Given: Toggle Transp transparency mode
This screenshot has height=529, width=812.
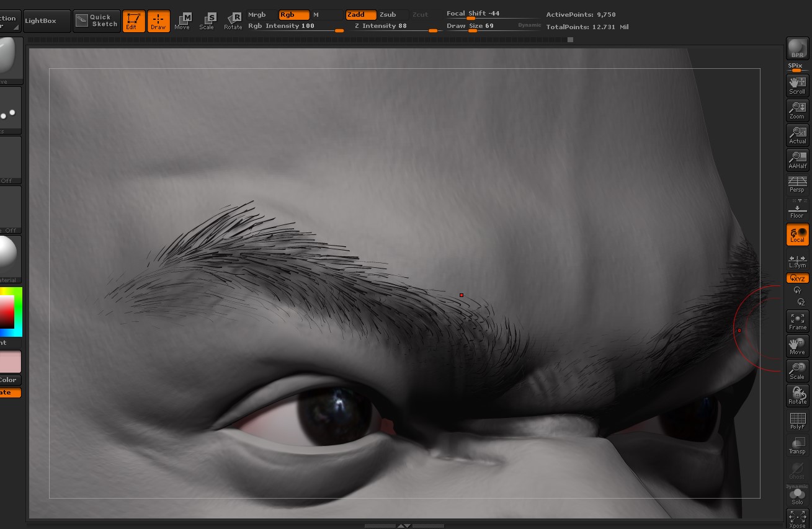Looking at the screenshot, I should [x=797, y=445].
